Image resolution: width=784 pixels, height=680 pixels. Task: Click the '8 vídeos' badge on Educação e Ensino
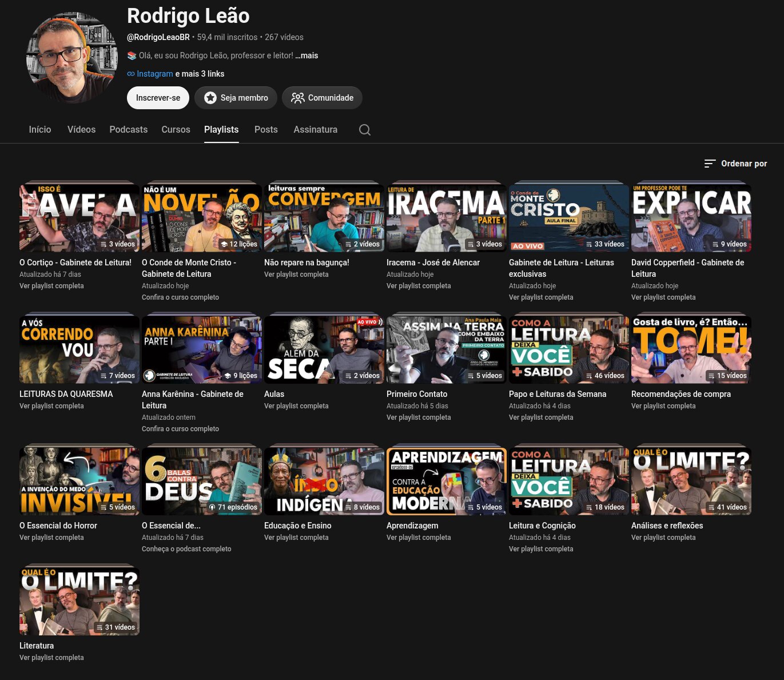coord(362,507)
